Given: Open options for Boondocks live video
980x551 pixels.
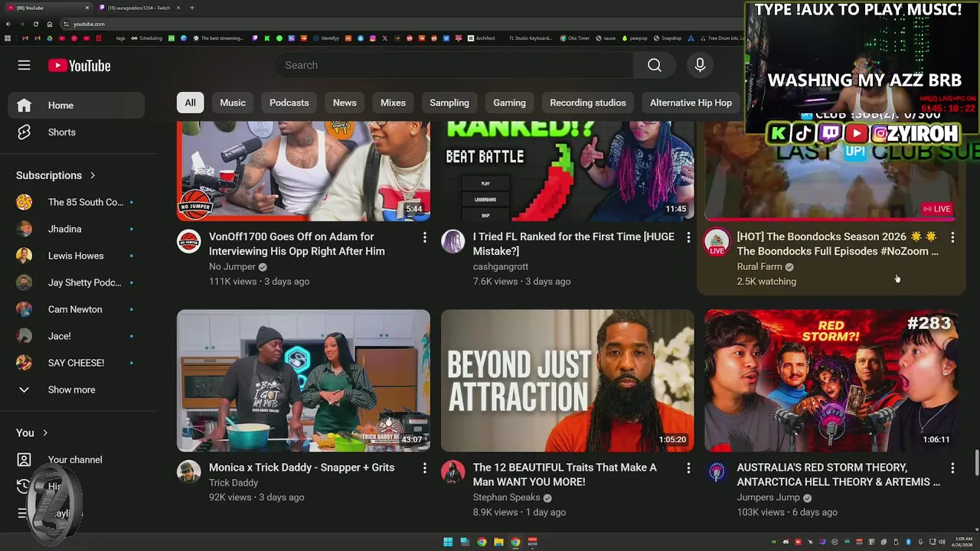Looking at the screenshot, I should [x=952, y=237].
